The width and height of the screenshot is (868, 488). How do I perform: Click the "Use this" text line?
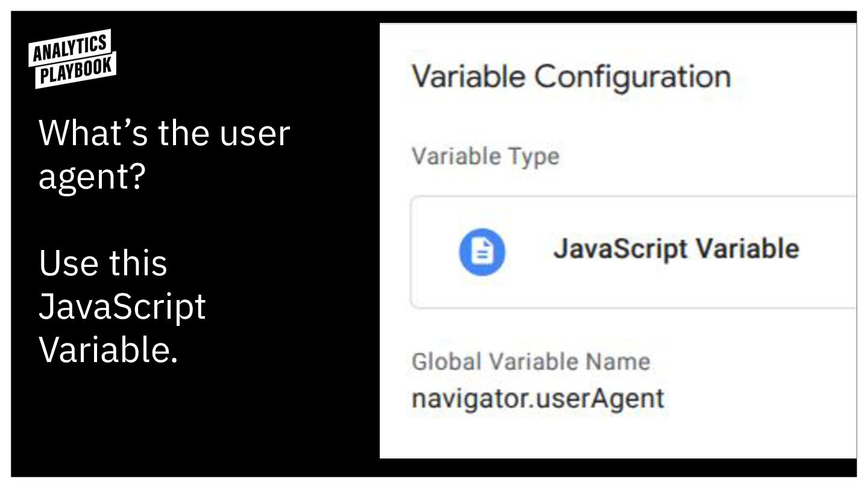click(x=103, y=263)
